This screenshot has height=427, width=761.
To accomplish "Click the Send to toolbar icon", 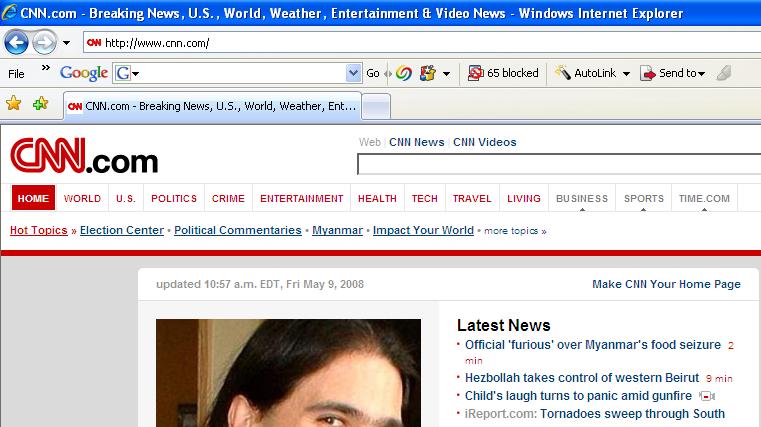I will (x=647, y=73).
